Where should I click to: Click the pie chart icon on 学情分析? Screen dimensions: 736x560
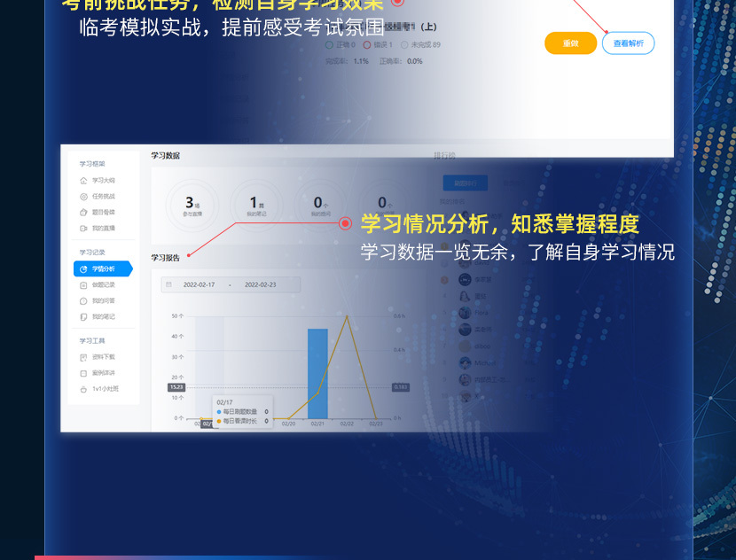[83, 269]
